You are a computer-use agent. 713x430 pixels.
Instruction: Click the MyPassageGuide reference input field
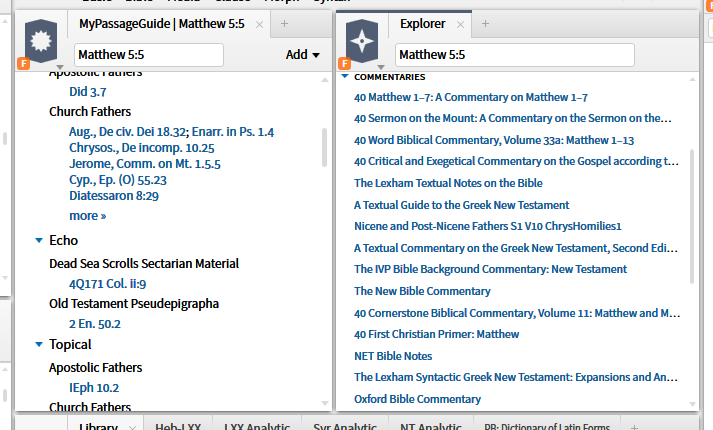(149, 55)
